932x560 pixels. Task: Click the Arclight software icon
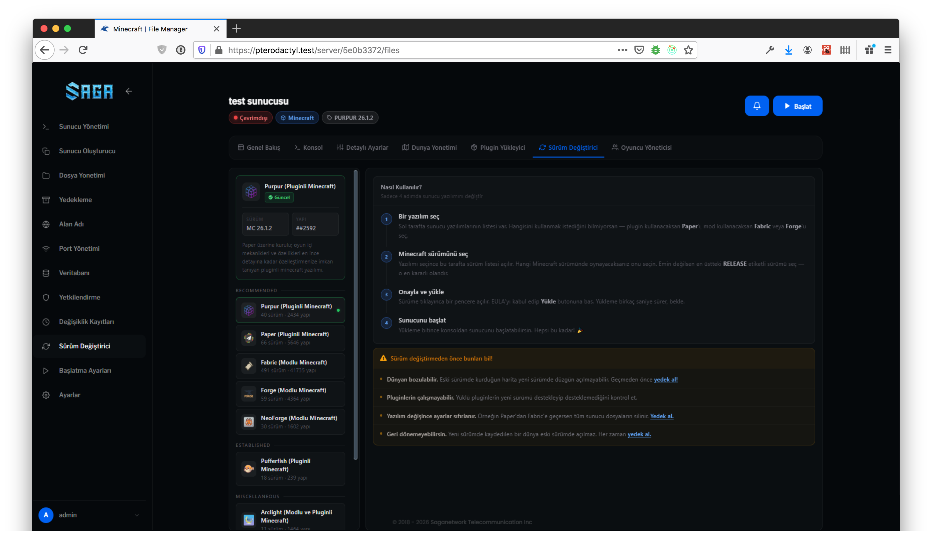tap(249, 520)
